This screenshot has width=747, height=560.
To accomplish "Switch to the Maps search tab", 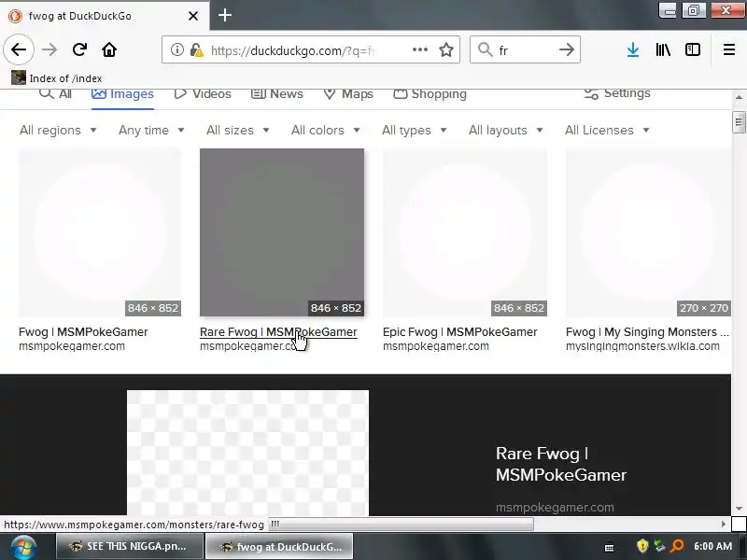I will point(348,94).
